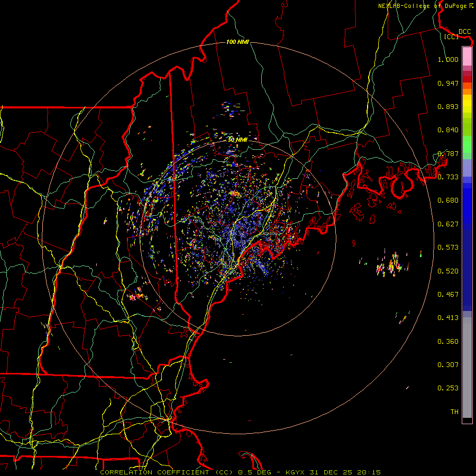Click the 0.573 legend value

pos(448,248)
